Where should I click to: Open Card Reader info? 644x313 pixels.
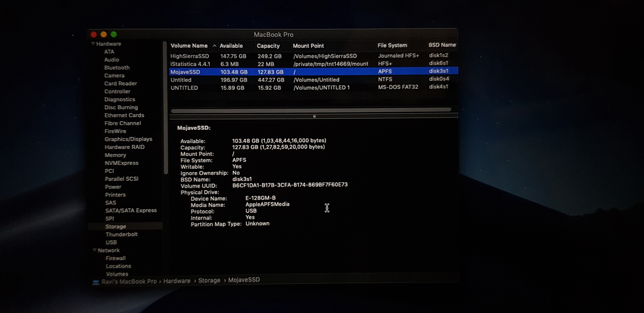pos(120,84)
